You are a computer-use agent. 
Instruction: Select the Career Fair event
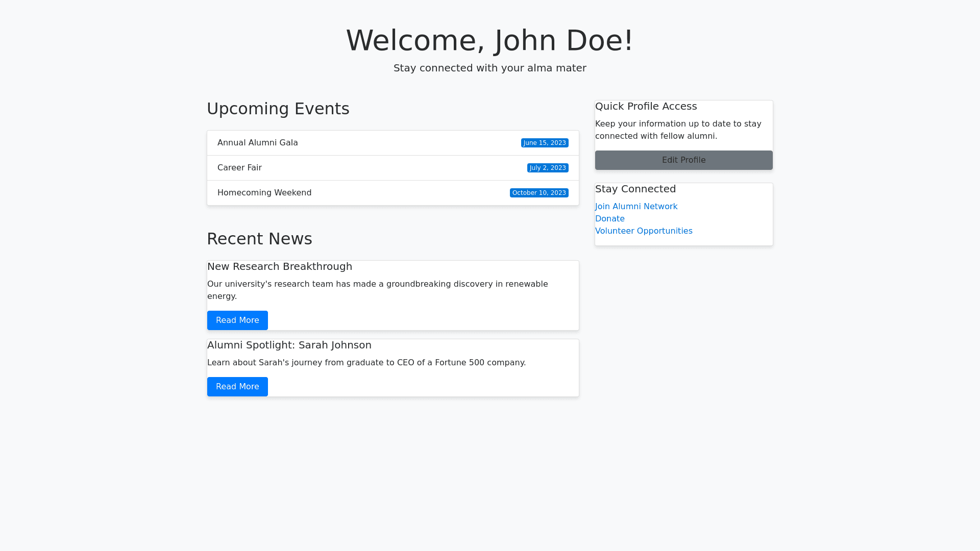click(x=239, y=168)
